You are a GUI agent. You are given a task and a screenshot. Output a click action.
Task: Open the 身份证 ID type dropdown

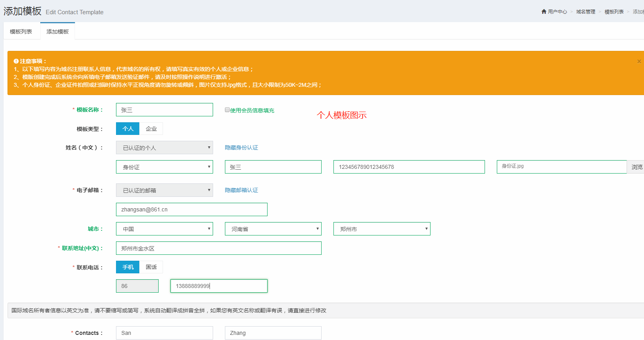pos(165,167)
